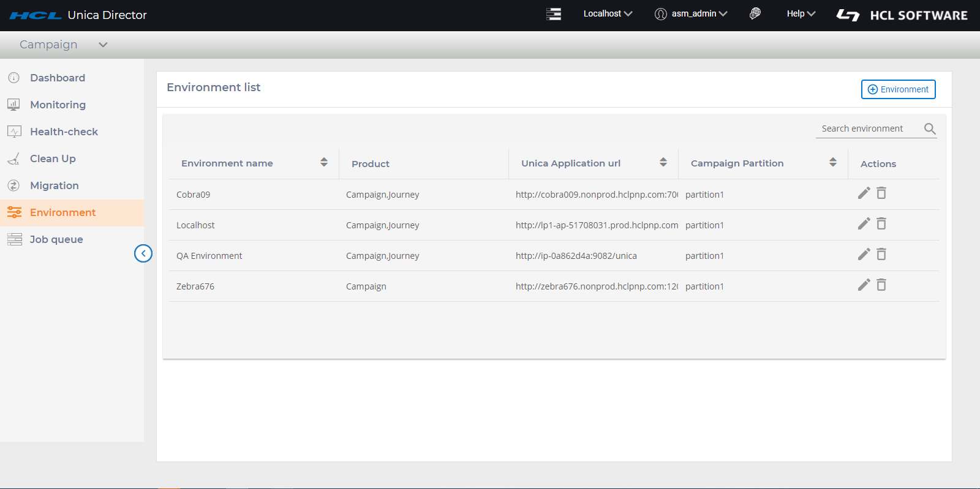Open the Migration sidebar item
980x489 pixels.
(55, 185)
